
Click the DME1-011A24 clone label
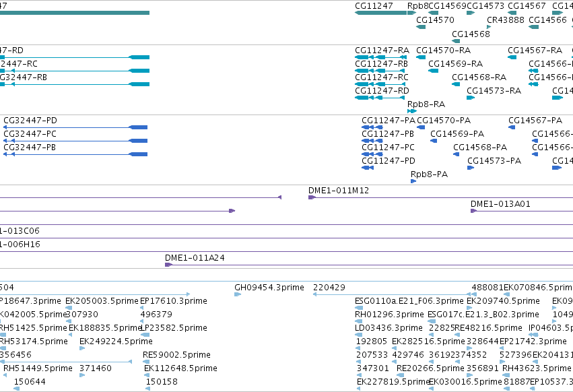pyautogui.click(x=195, y=258)
